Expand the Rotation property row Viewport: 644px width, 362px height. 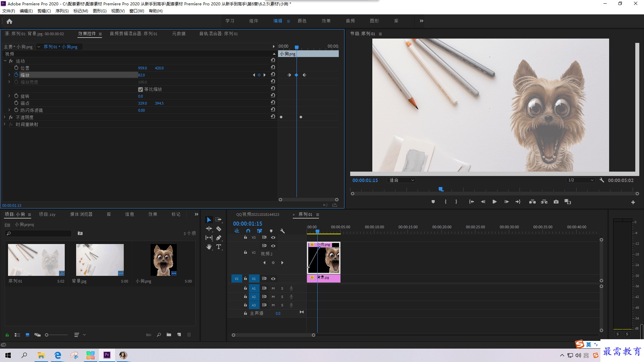pyautogui.click(x=9, y=96)
